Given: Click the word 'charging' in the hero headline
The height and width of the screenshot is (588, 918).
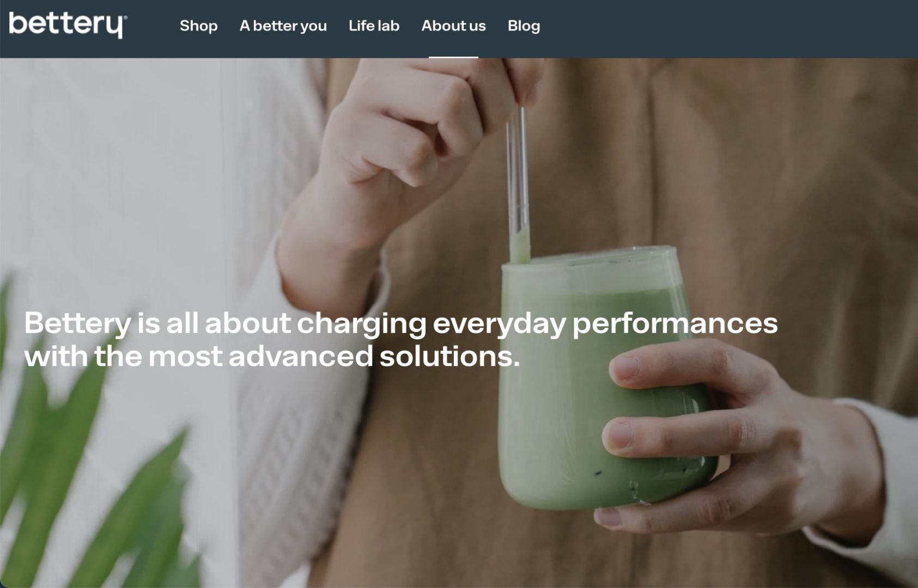Looking at the screenshot, I should [362, 323].
